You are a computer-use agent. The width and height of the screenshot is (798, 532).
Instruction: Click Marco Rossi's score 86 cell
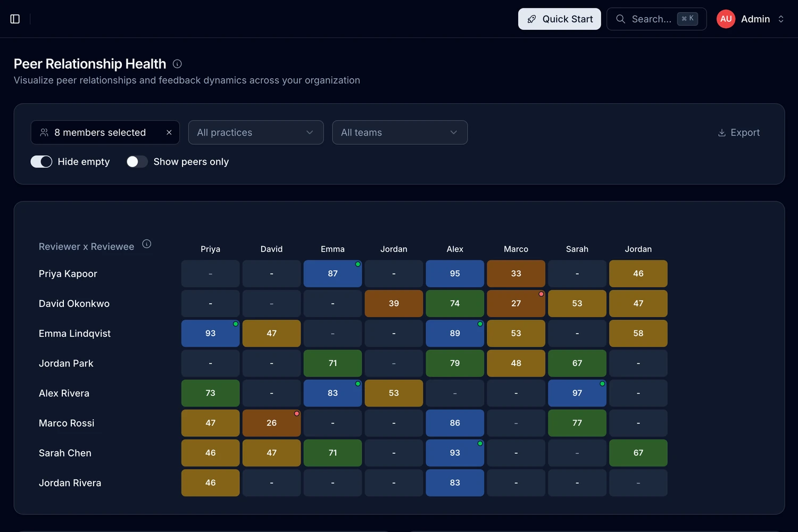pyautogui.click(x=455, y=423)
